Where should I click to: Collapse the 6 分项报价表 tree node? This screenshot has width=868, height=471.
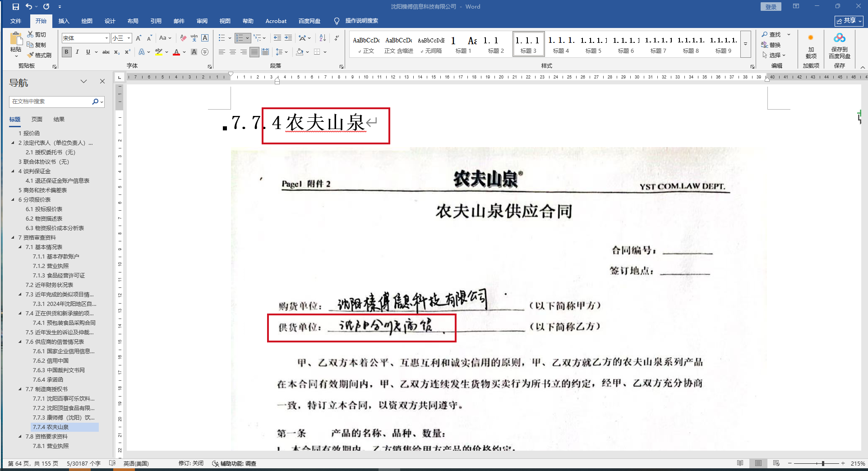[x=13, y=199]
